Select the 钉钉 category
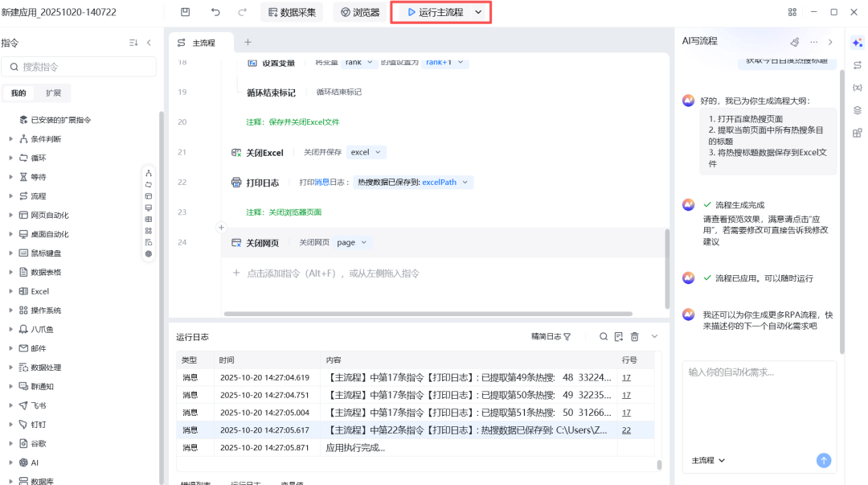This screenshot has width=868, height=485. pos(32,425)
